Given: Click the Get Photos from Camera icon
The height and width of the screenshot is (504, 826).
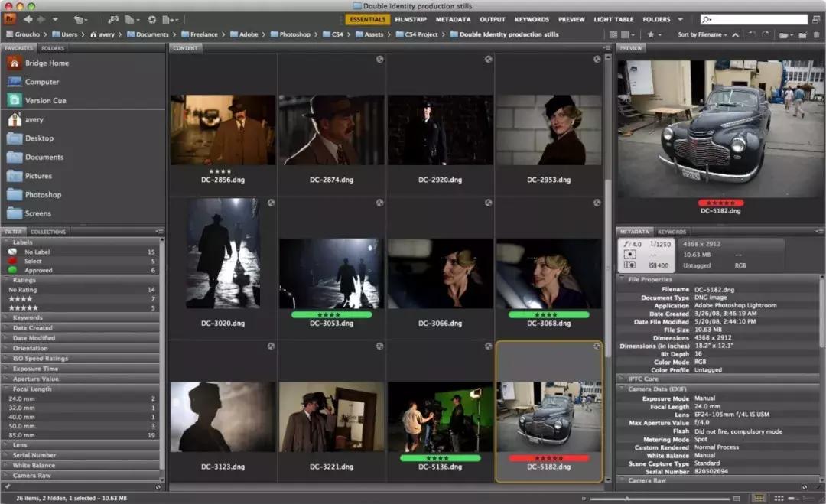Looking at the screenshot, I should pyautogui.click(x=113, y=19).
